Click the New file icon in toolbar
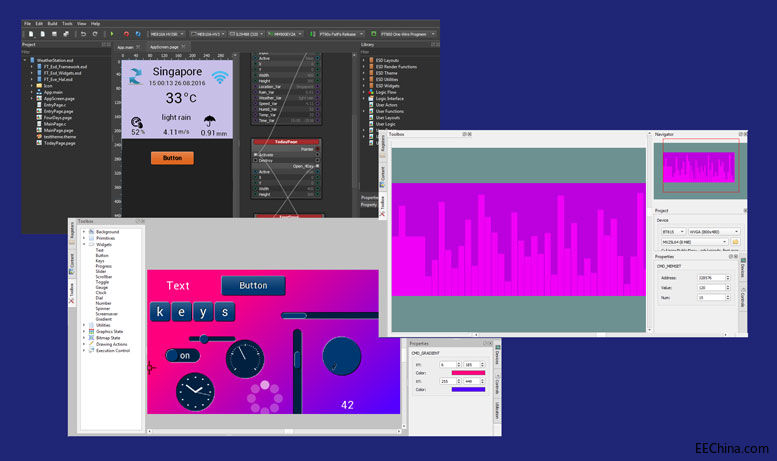This screenshot has height=461, width=777. [x=30, y=34]
